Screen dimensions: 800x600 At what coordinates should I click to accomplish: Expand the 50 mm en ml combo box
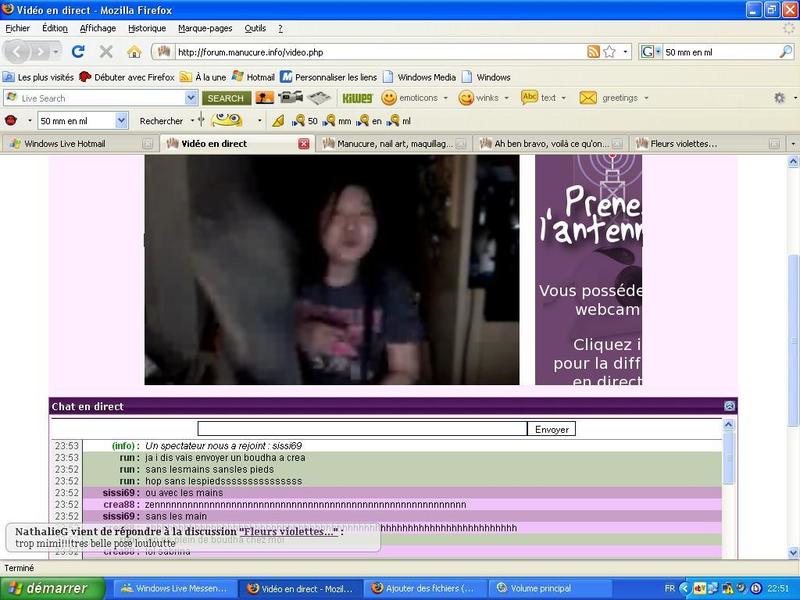click(122, 121)
